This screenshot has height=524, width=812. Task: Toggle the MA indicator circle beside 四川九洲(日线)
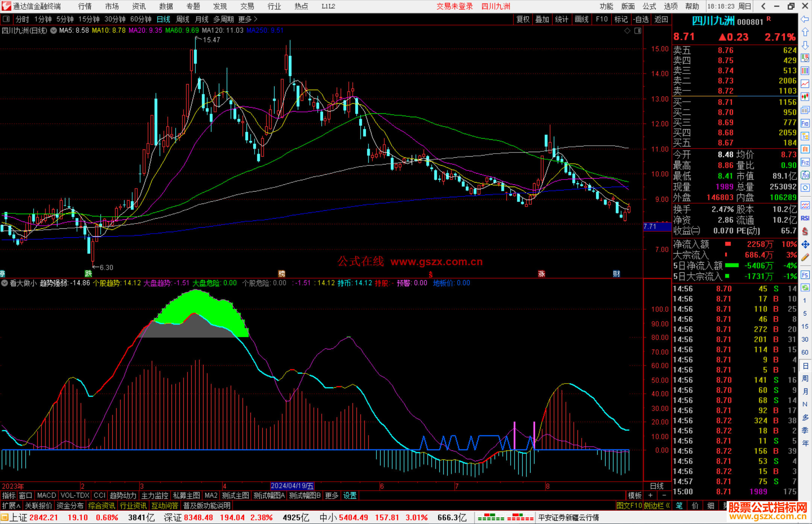pyautogui.click(x=53, y=30)
